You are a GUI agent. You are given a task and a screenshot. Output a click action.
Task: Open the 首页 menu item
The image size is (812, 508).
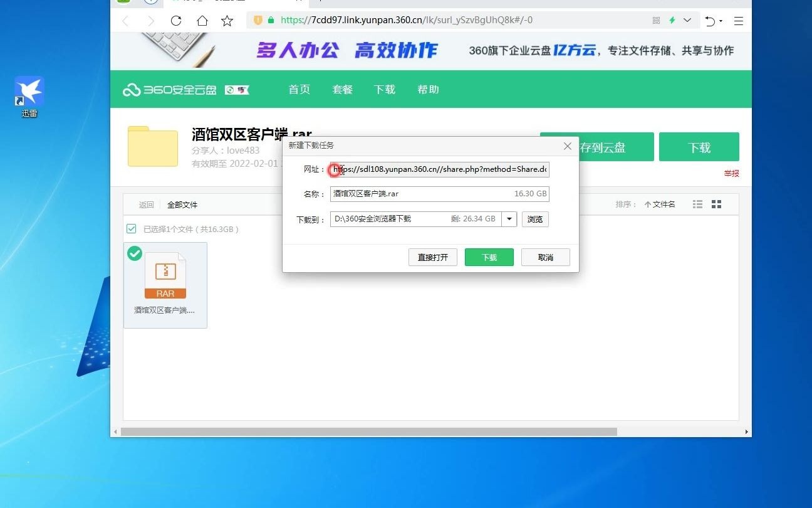299,90
